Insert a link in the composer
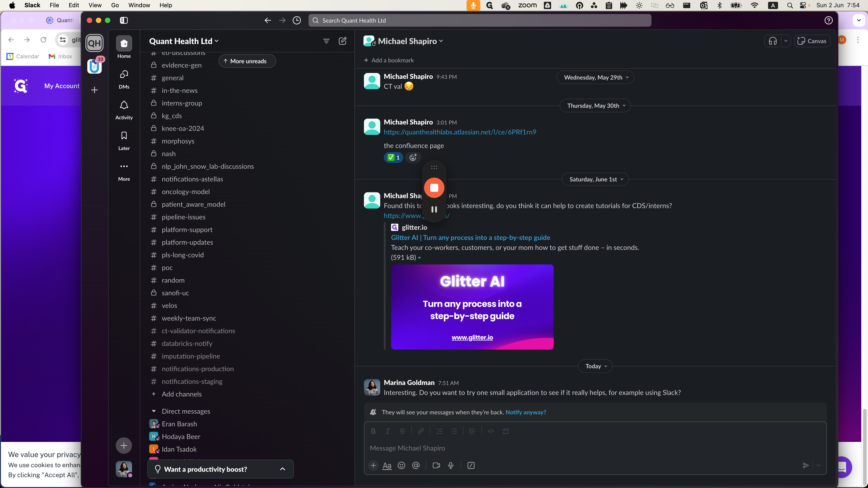Screen dimensions: 868x488 pyautogui.click(x=421, y=431)
